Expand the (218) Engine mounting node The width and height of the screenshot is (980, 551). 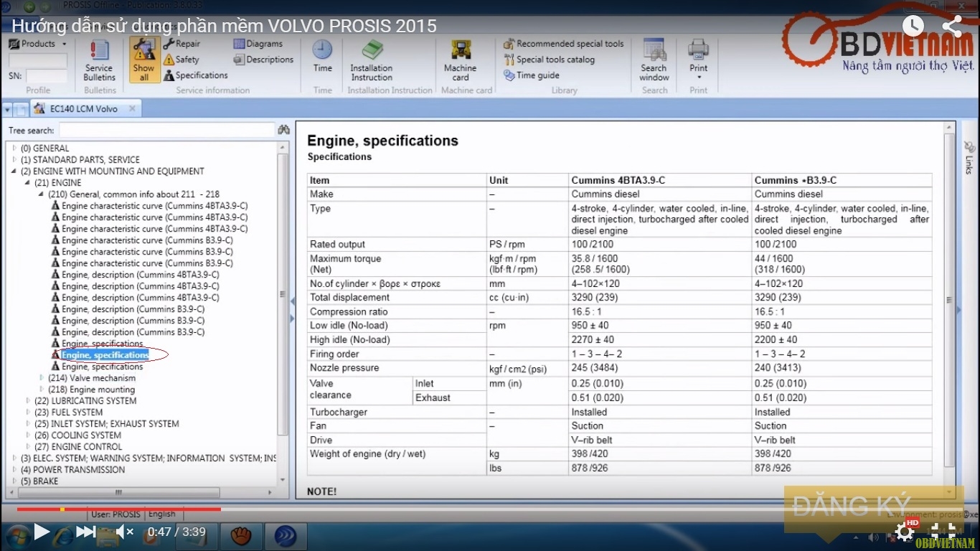(x=41, y=390)
